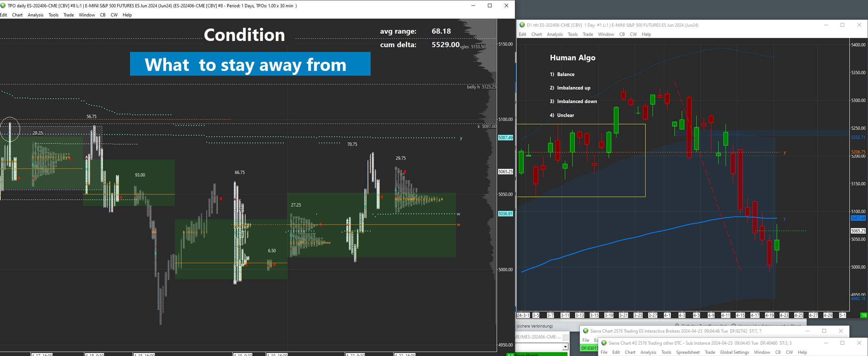Open Help menu in the D1 rth chart window
This screenshot has height=356, width=868.
646,34
